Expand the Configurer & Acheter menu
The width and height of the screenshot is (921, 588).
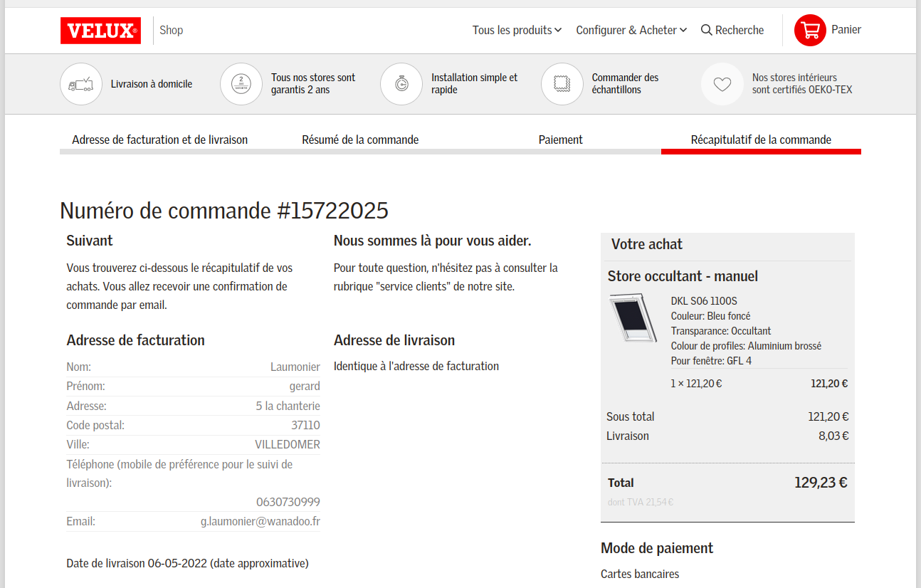631,30
